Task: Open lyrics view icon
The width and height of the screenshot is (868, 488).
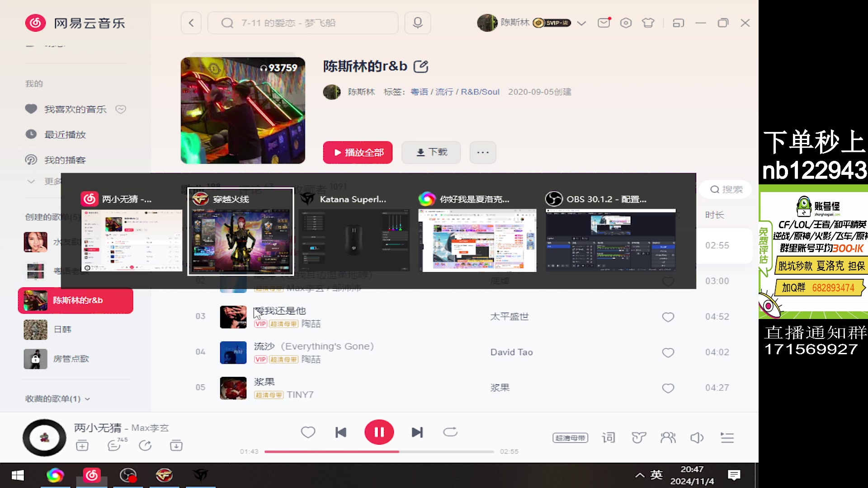Action: click(x=609, y=437)
